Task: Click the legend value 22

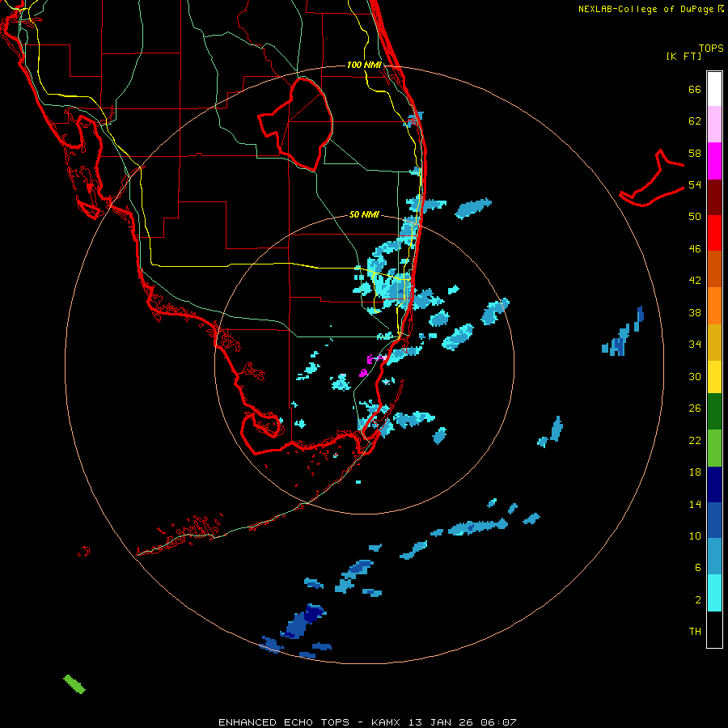Action: (695, 440)
